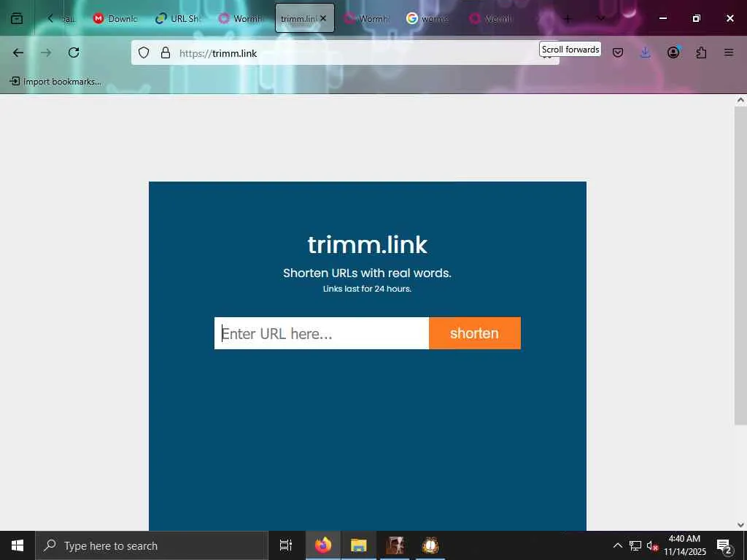Expand the list all tabs dropdown
The height and width of the screenshot is (560, 747).
(x=601, y=18)
